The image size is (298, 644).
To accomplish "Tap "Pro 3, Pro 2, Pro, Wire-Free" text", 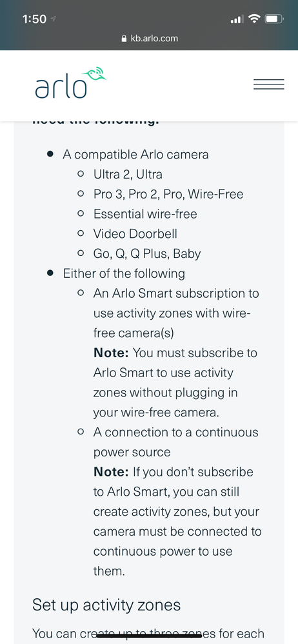I will point(168,194).
